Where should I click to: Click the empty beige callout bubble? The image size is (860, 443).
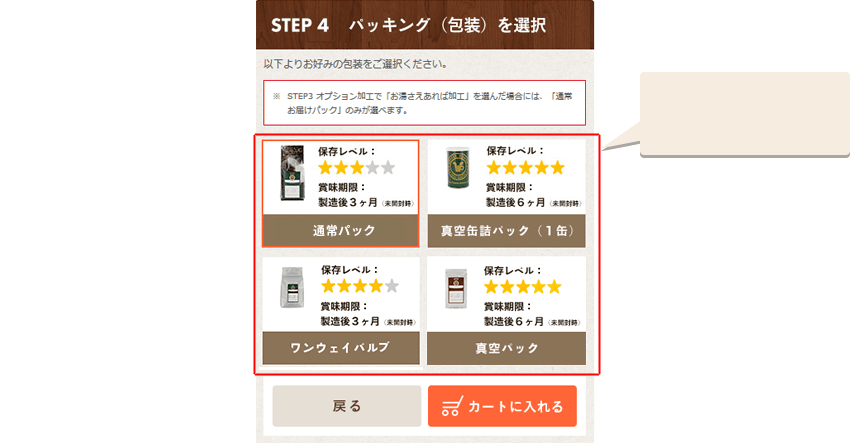(x=745, y=114)
